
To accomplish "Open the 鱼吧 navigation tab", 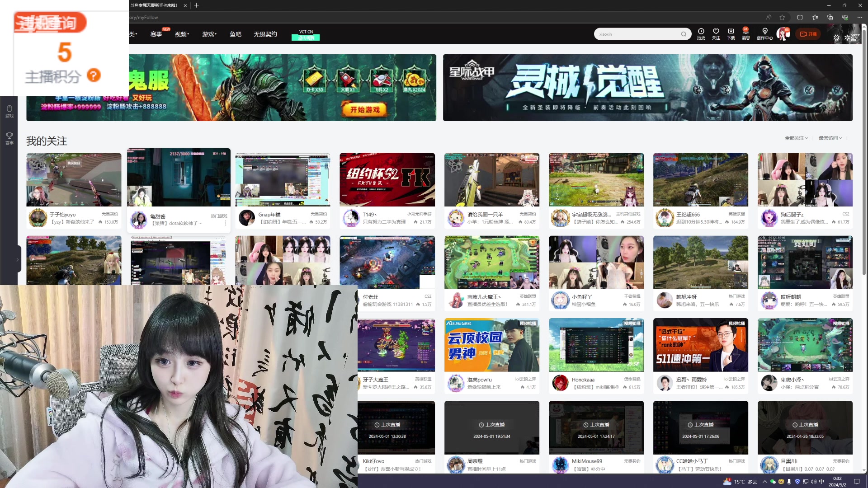I will click(236, 34).
